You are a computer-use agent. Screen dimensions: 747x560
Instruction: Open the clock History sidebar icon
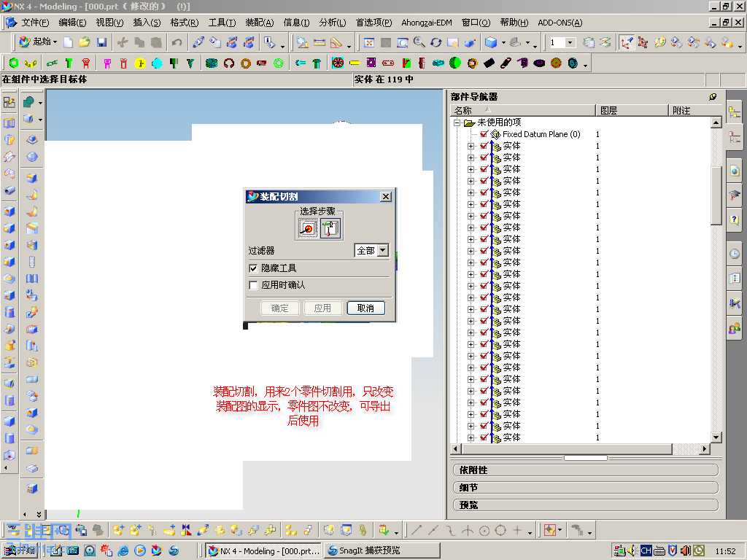click(735, 254)
